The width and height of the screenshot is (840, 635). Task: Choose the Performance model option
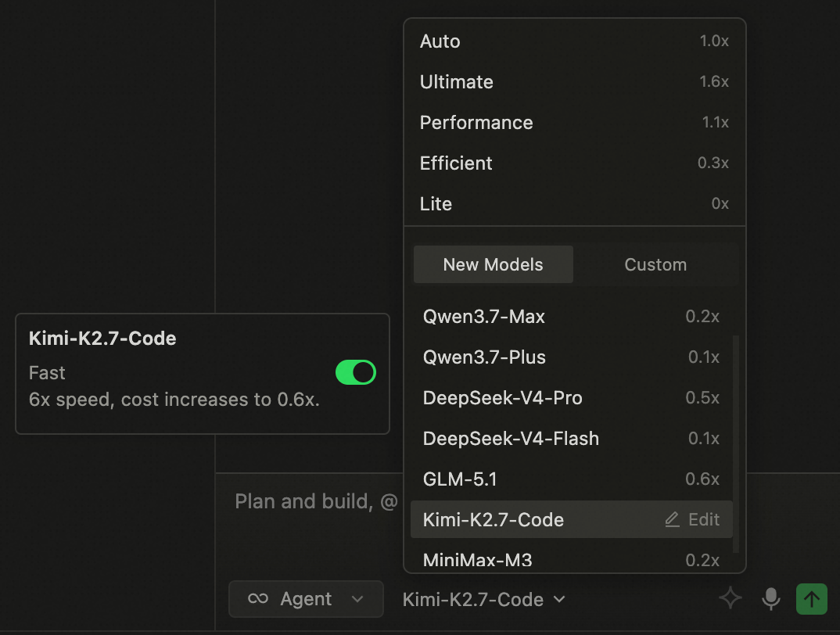pyautogui.click(x=574, y=123)
